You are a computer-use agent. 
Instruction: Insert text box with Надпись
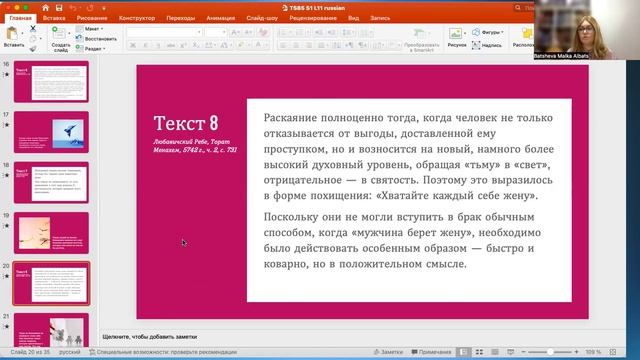[x=487, y=45]
